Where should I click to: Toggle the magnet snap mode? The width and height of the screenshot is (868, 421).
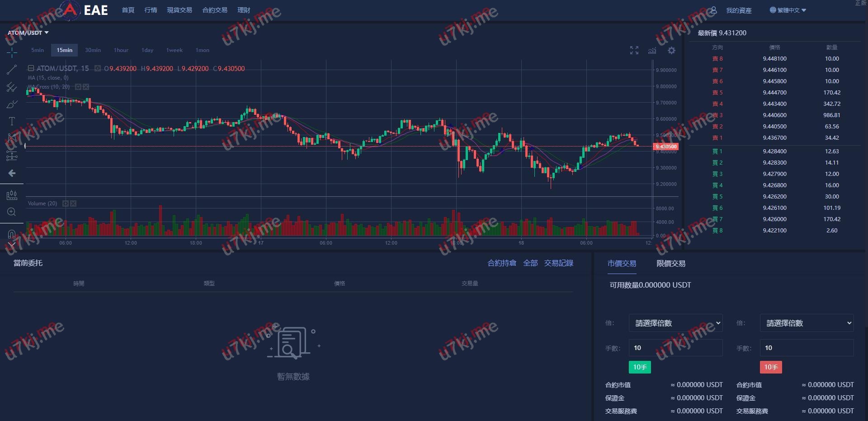12,234
